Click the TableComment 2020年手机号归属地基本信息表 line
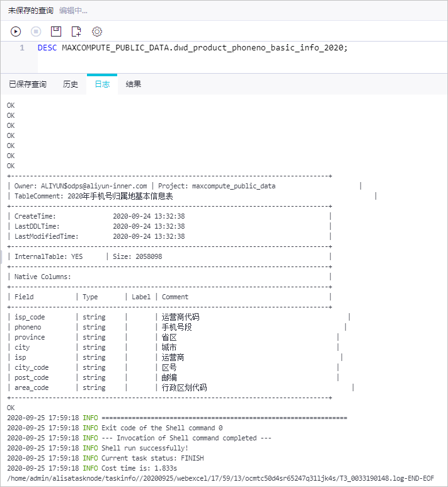448x487 pixels. pyautogui.click(x=93, y=196)
